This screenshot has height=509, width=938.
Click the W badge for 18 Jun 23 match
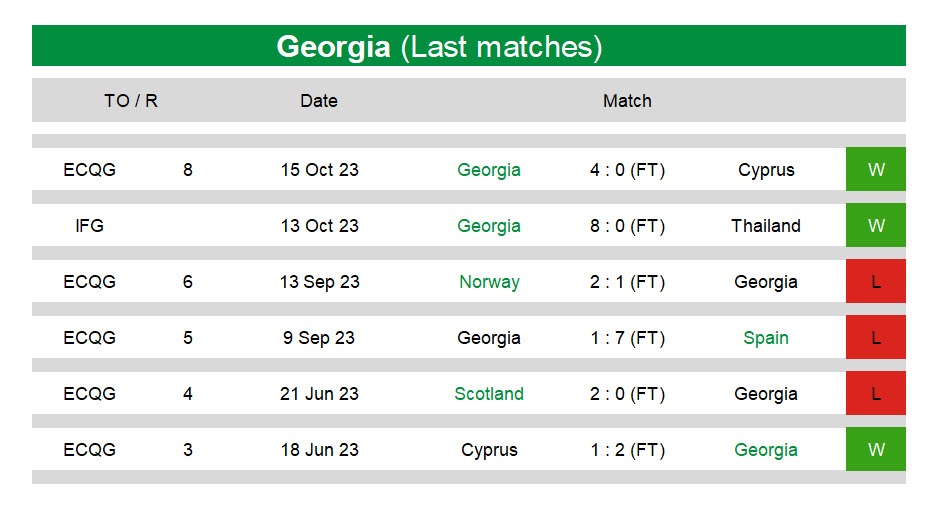tap(875, 449)
